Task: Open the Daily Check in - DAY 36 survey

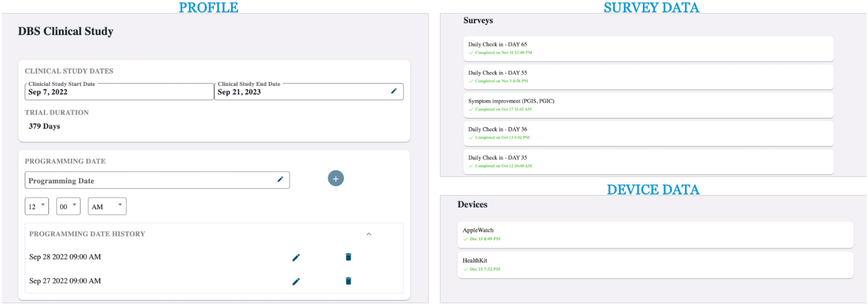Action: coord(648,133)
